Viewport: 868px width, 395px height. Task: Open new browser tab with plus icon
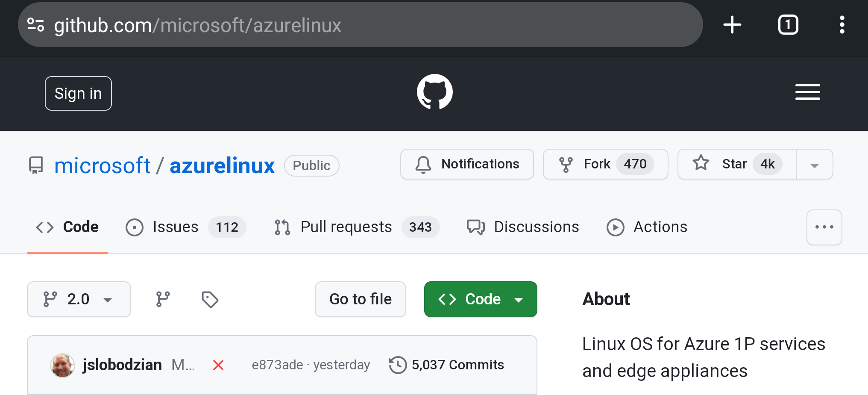coord(732,25)
